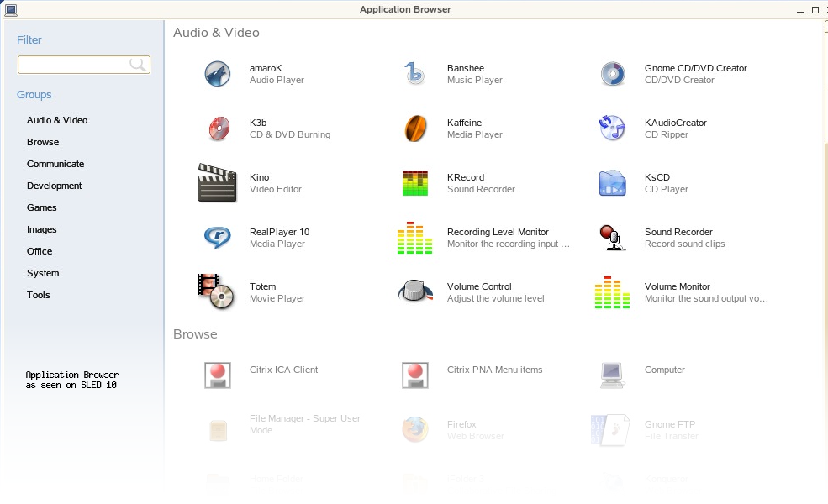
Task: Open the Sound Recorder microphone icon
Action: pyautogui.click(x=612, y=238)
